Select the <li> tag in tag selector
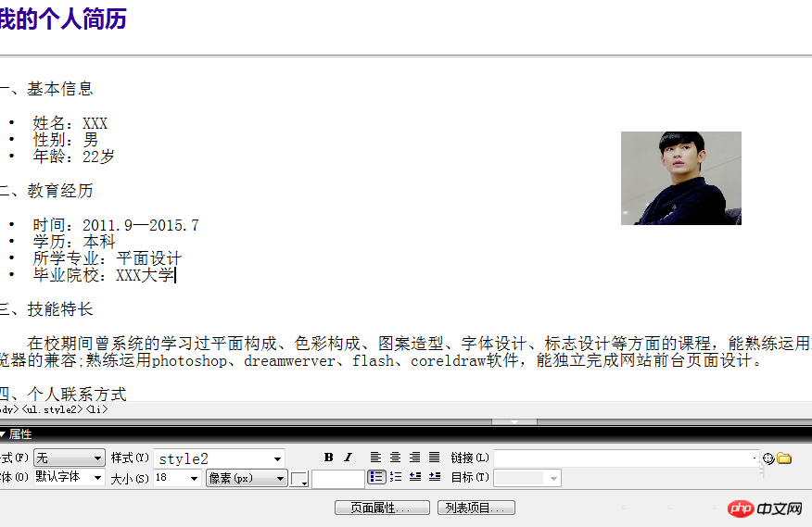This screenshot has width=812, height=527. pyautogui.click(x=96, y=409)
